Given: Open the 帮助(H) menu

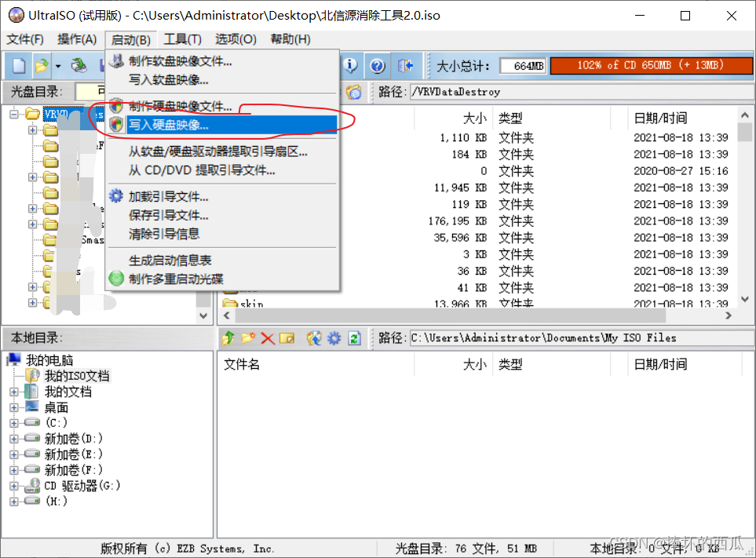Looking at the screenshot, I should pos(290,39).
